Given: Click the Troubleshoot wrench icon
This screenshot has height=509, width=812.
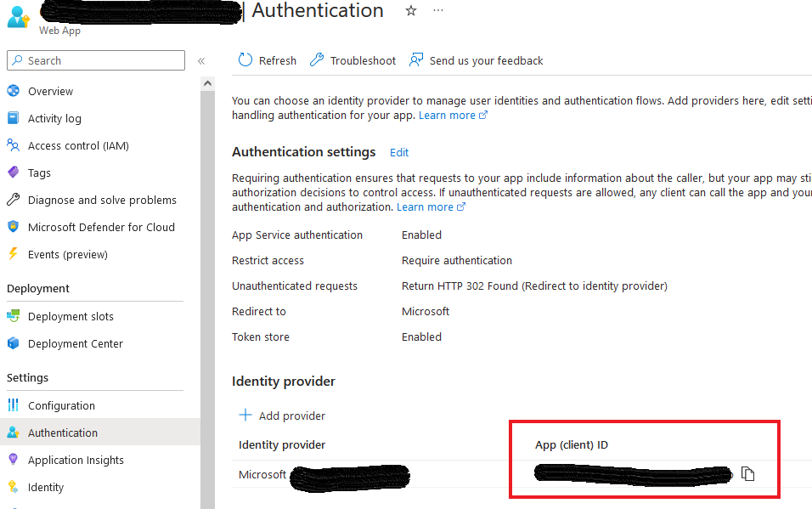Looking at the screenshot, I should [x=317, y=60].
